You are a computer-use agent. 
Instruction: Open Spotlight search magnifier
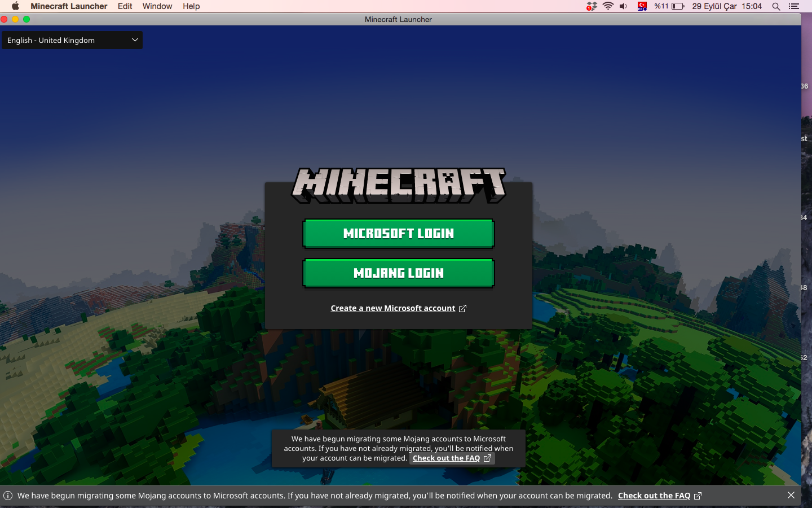click(x=776, y=6)
